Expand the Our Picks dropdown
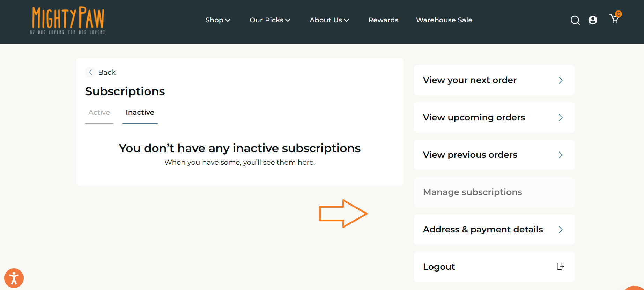This screenshot has height=290, width=644. 270,20
